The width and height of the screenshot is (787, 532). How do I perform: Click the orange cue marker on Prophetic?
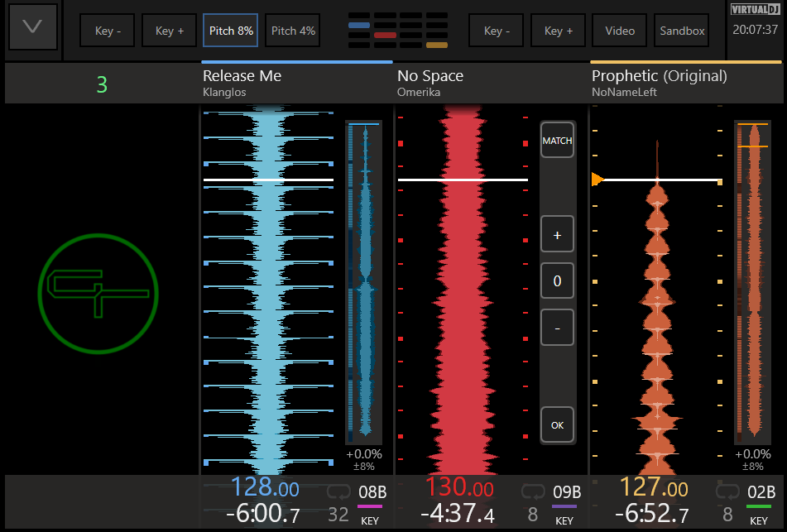click(597, 180)
